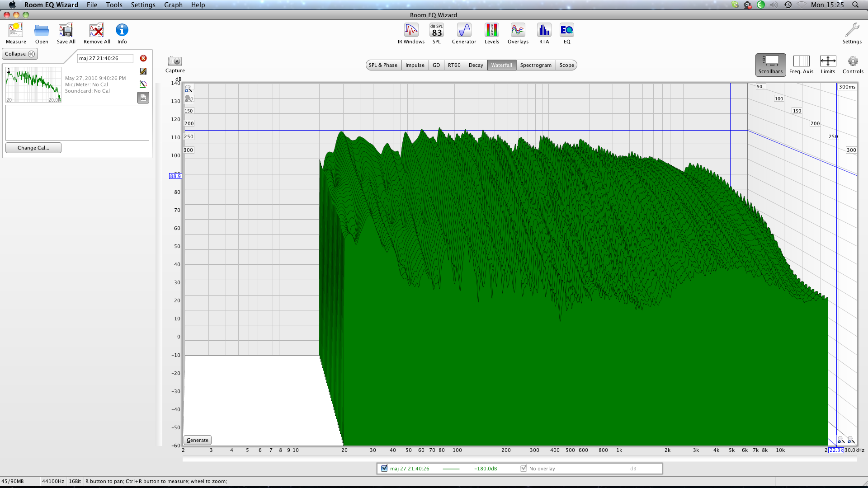Open IR Windows settings
This screenshot has height=488, width=868.
411,31
